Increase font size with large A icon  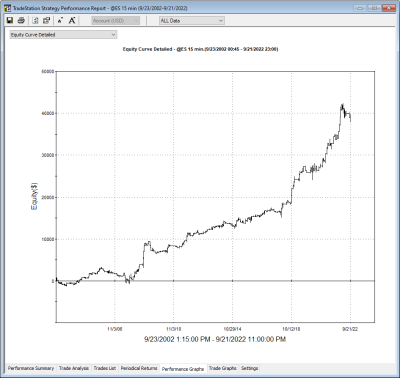pos(72,20)
